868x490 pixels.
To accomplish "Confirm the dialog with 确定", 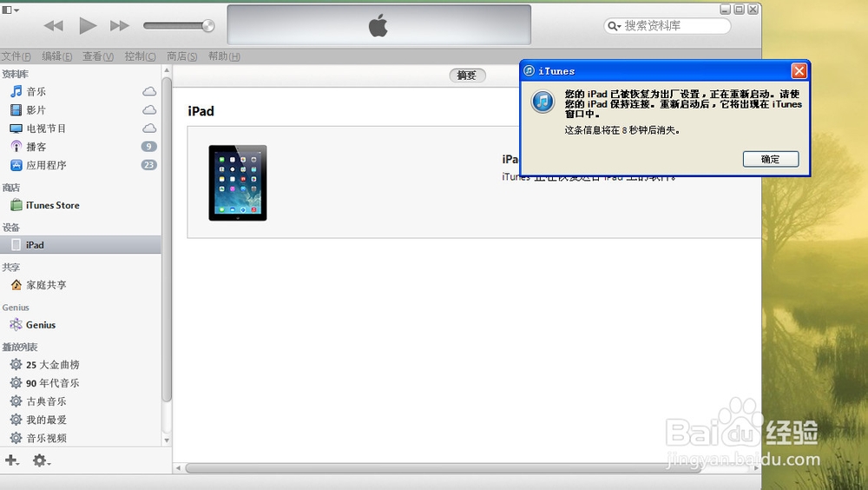I will tap(771, 159).
